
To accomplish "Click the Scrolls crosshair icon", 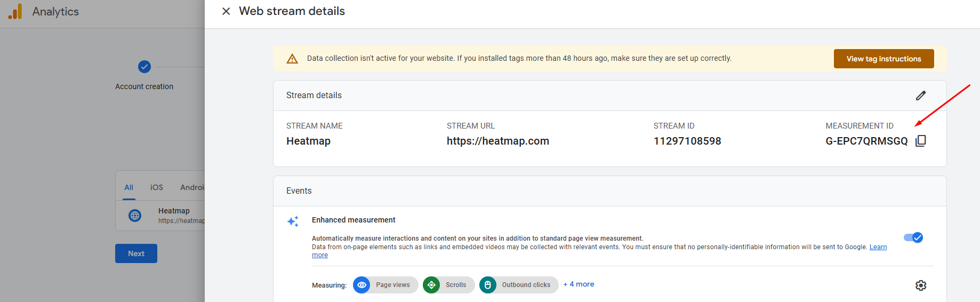I will coord(431,285).
